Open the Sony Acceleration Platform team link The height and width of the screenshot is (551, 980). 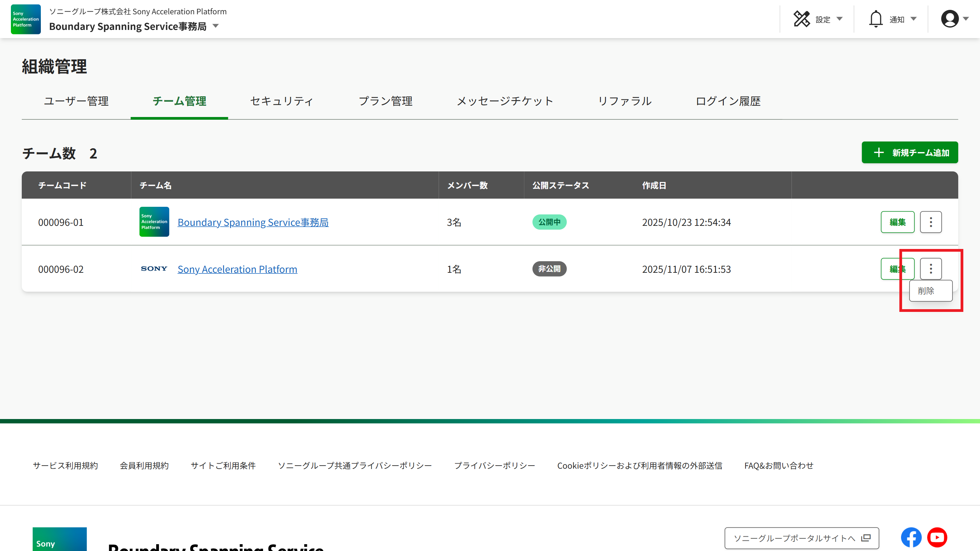238,269
